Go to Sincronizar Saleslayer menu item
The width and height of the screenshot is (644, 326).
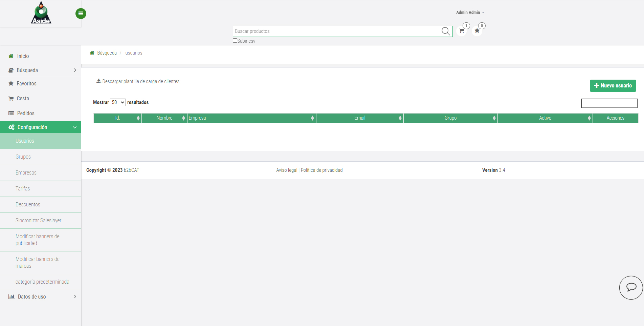point(38,221)
